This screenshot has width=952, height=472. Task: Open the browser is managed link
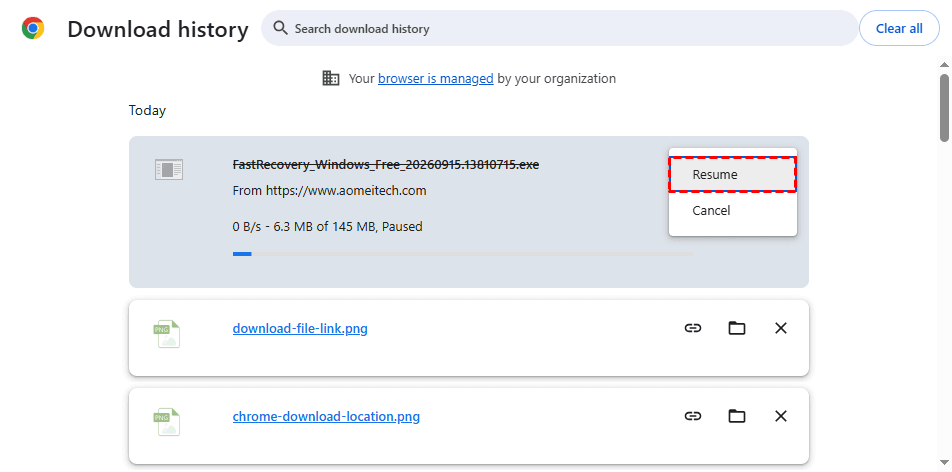[x=435, y=78]
